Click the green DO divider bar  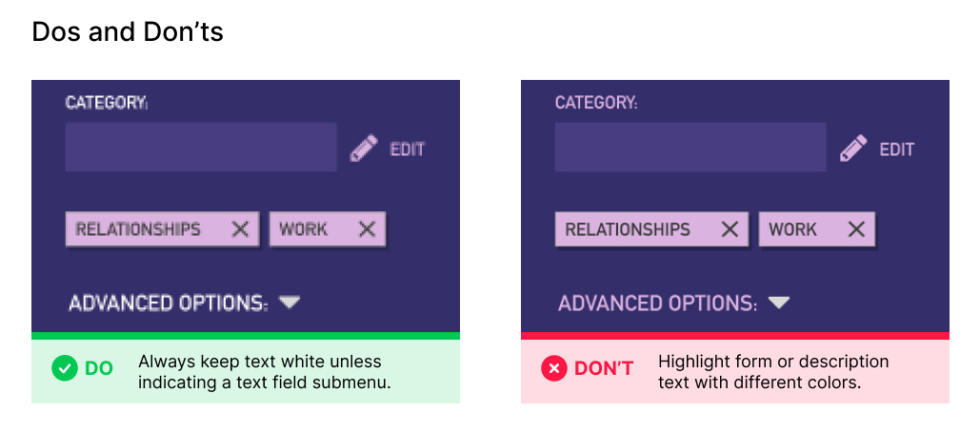246,335
